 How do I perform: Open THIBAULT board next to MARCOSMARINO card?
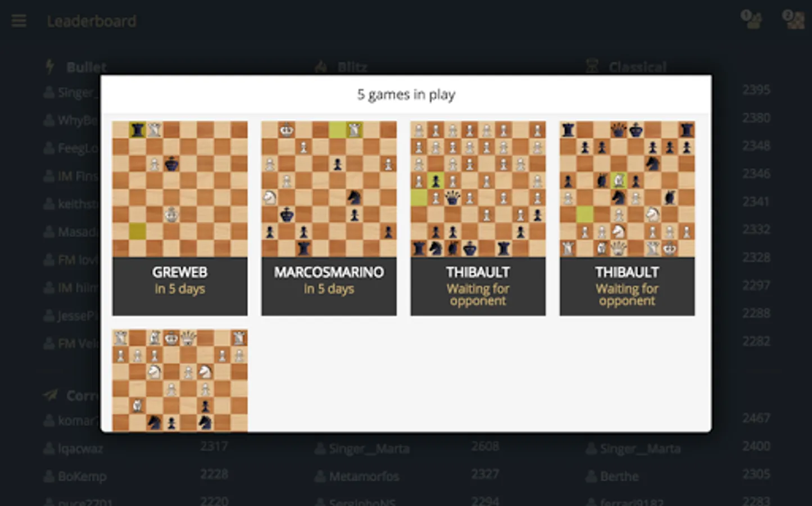(478, 189)
